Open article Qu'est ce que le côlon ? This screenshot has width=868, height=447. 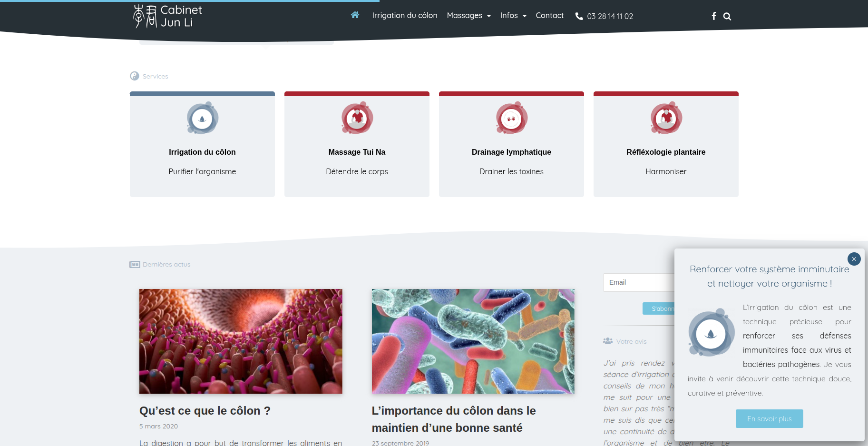pyautogui.click(x=205, y=411)
